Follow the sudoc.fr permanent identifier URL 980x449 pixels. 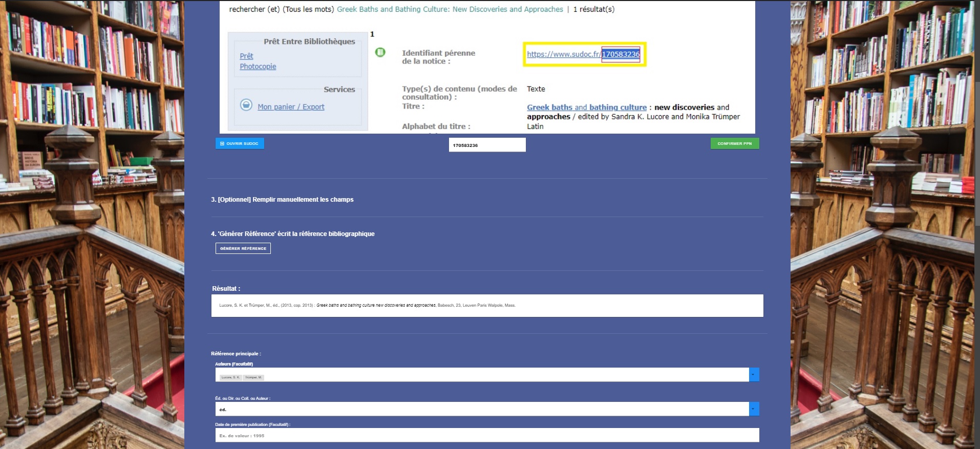click(x=583, y=54)
